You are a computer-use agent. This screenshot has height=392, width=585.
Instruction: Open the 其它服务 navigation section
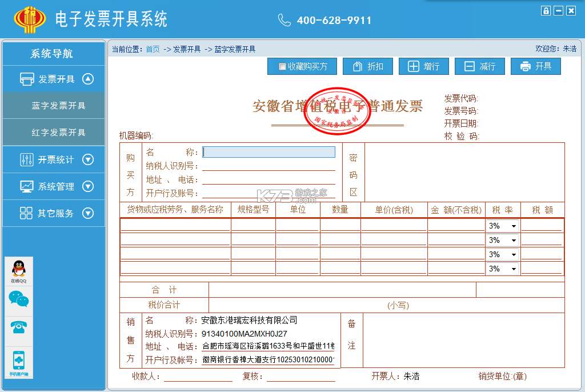point(54,213)
